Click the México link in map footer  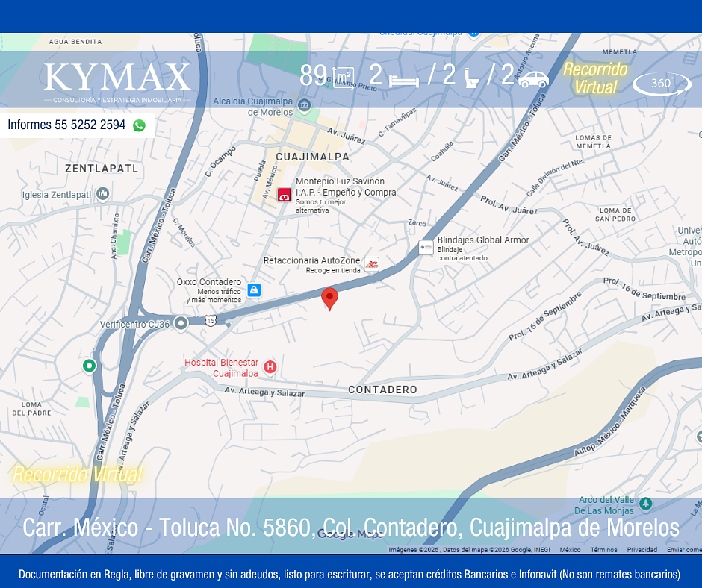point(570,549)
